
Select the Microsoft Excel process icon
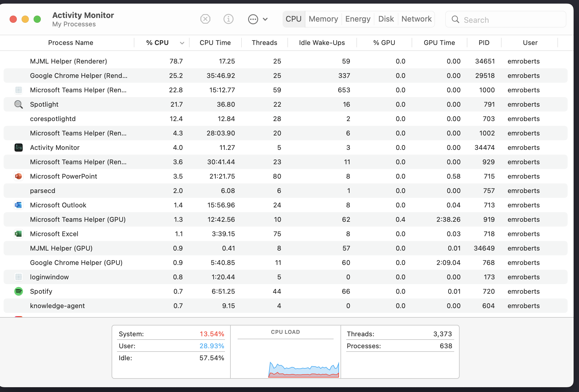[x=19, y=234]
